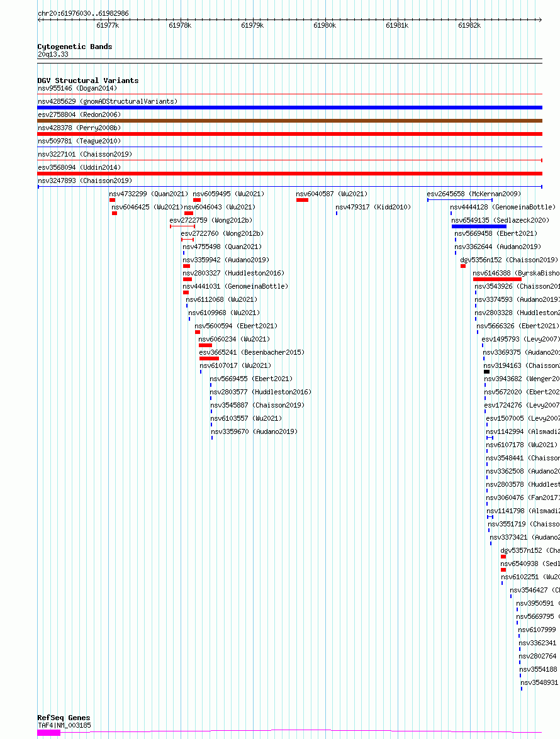Image resolution: width=560 pixels, height=739 pixels.
Task: Click nsv6112068 (Wu2021) label
Action: click(221, 299)
